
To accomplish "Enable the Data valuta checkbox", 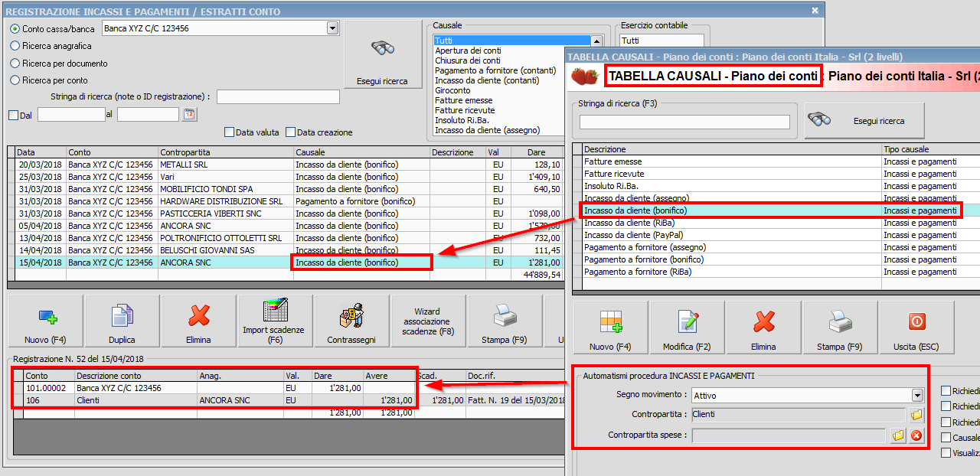I will coord(229,132).
